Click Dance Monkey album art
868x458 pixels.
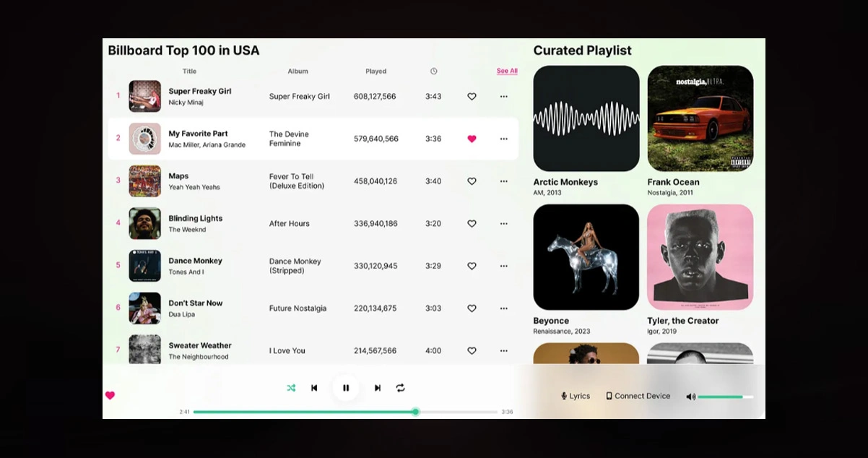145,266
